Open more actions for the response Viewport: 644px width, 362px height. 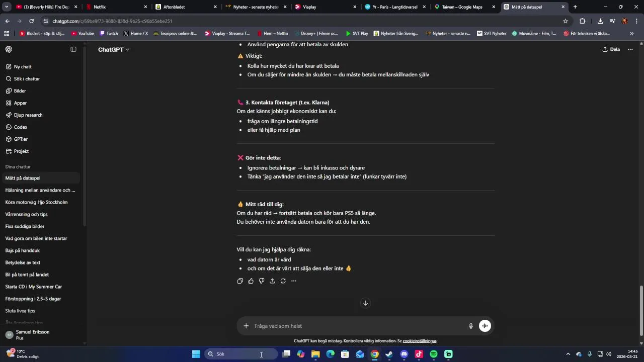294,281
